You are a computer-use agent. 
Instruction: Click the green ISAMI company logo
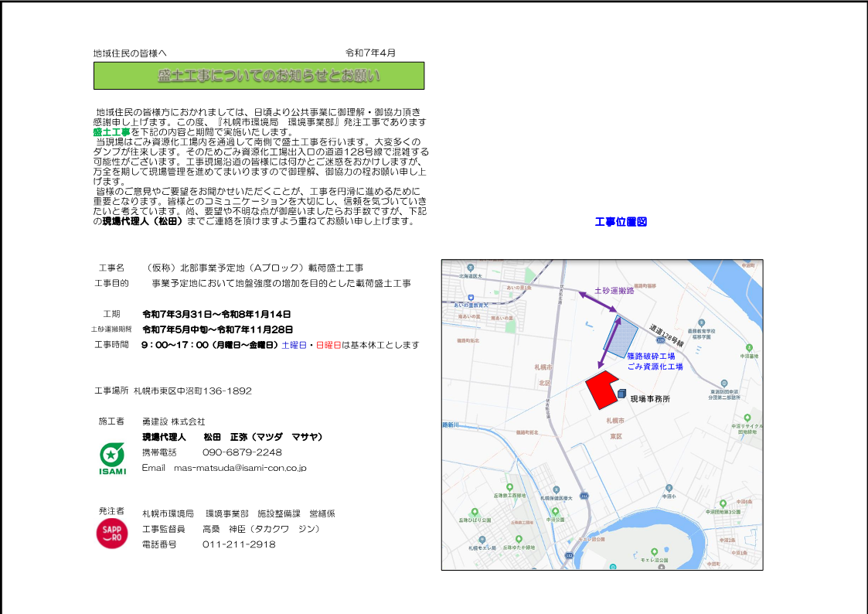click(112, 459)
